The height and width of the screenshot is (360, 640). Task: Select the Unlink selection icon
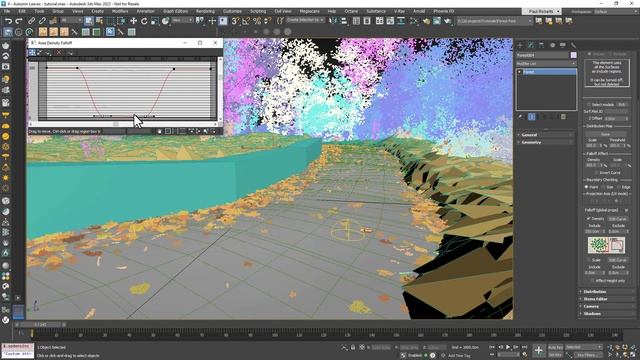42,20
